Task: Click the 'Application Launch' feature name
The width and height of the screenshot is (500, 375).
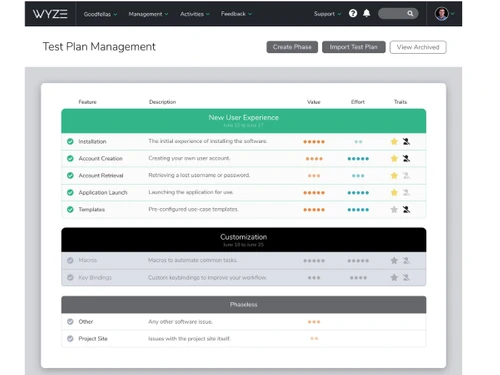Action: tap(103, 193)
